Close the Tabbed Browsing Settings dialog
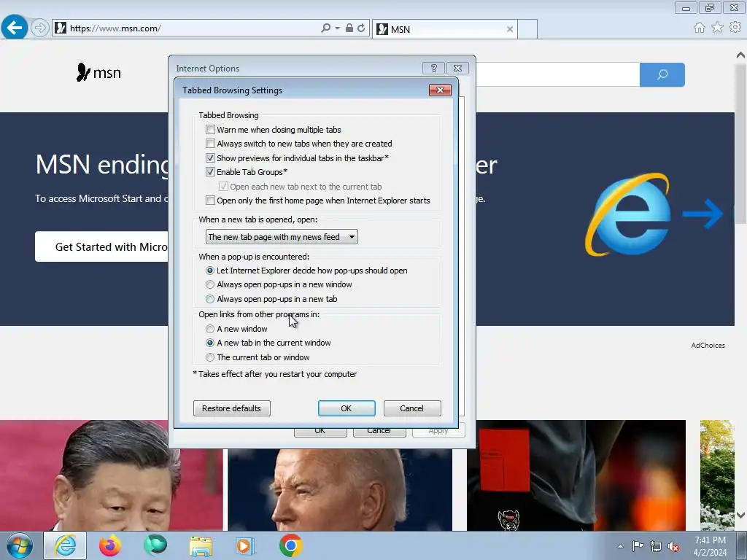Screen dimensions: 747x560 [440, 90]
